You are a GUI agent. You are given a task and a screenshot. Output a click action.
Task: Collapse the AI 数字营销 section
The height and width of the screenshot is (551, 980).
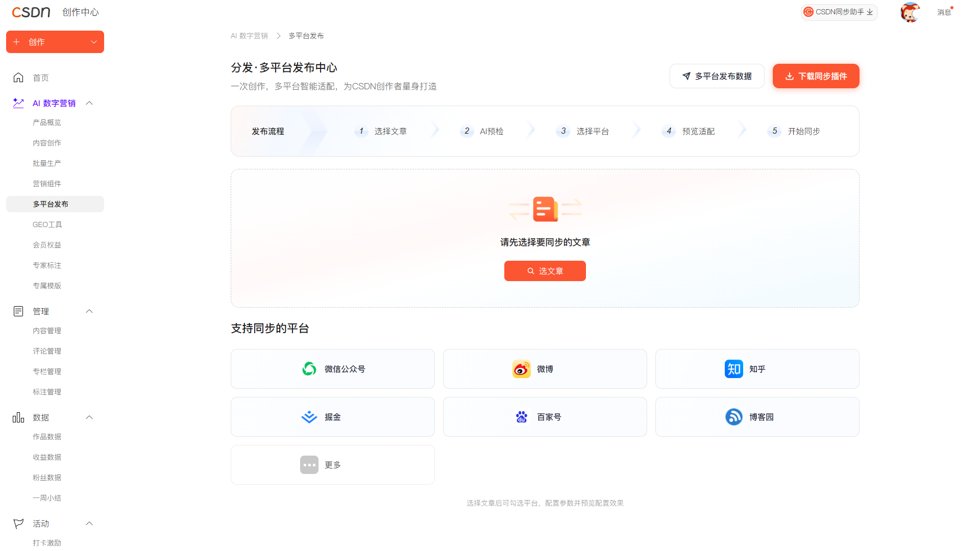(89, 103)
